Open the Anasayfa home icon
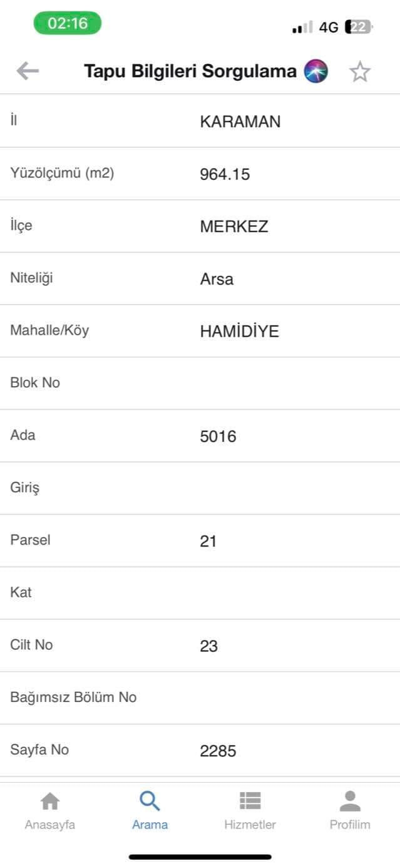Viewport: 400px width, 868px height. [x=50, y=800]
